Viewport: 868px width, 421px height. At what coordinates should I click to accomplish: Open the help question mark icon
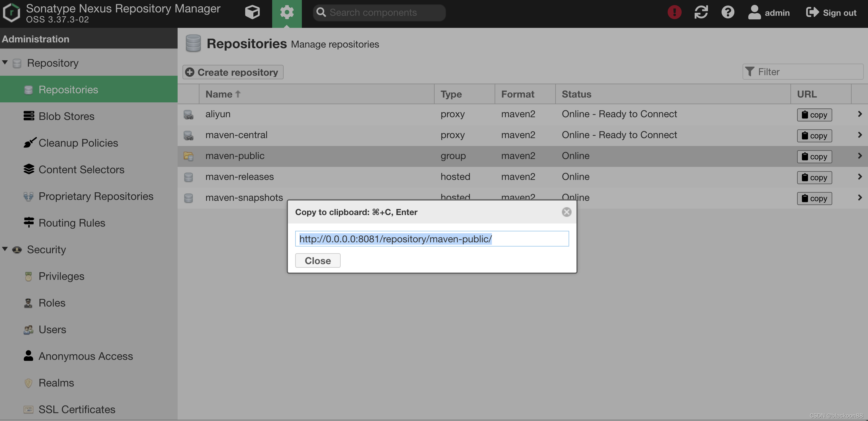click(x=727, y=12)
